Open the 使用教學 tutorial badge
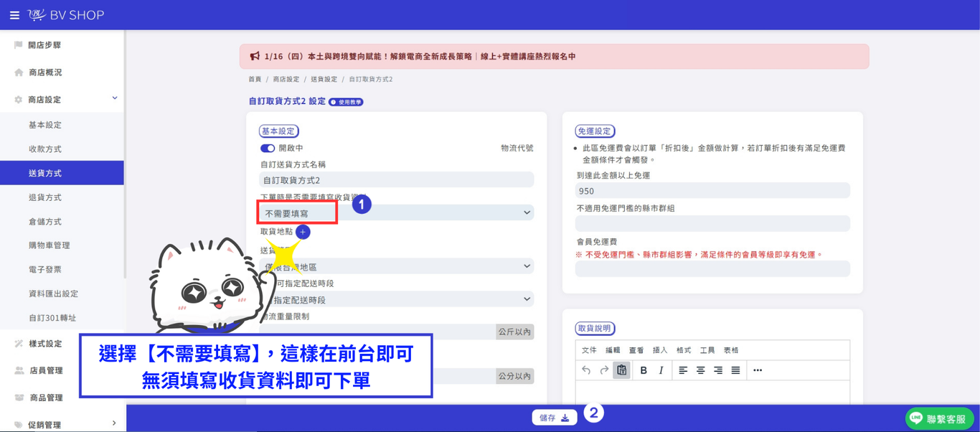Image resolution: width=980 pixels, height=432 pixels. pos(347,102)
